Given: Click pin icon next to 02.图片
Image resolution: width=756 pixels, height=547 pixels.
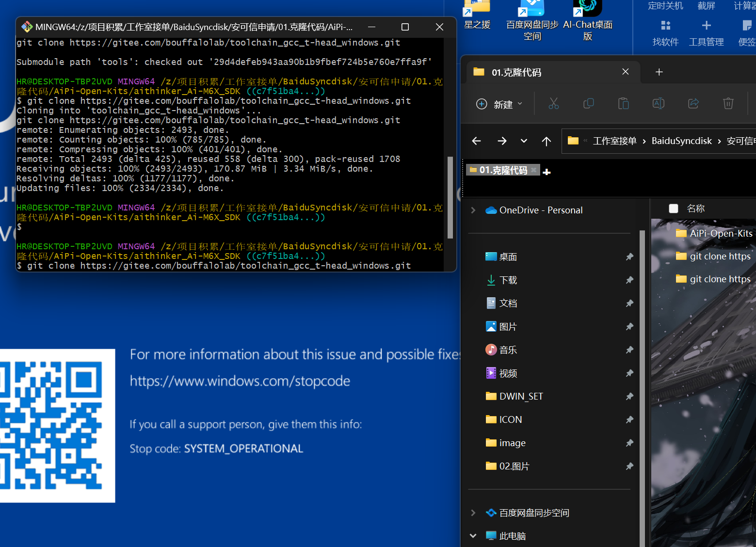Looking at the screenshot, I should (x=629, y=466).
